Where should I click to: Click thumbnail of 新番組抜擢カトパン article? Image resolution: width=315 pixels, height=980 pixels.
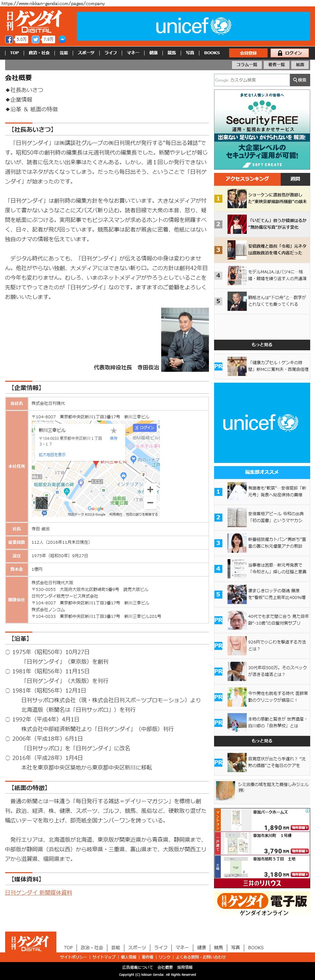(237, 543)
